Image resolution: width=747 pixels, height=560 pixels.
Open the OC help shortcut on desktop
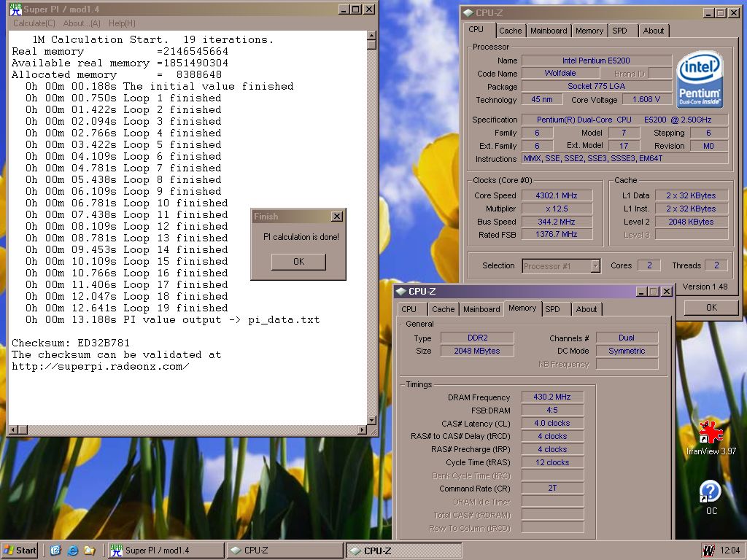coord(711,497)
